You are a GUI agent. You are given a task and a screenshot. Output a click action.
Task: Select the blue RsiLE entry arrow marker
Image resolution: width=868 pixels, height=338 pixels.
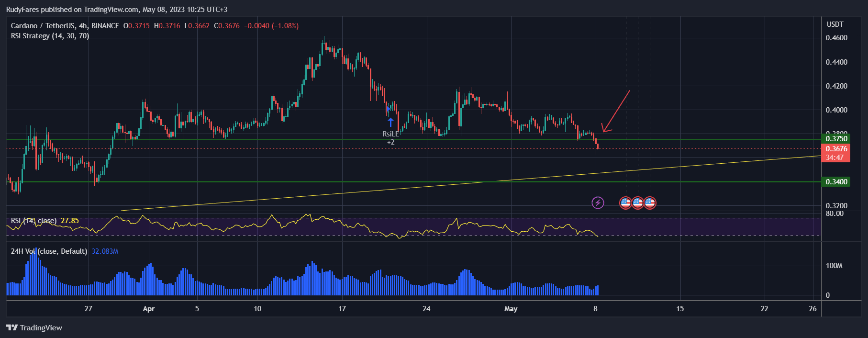click(x=390, y=122)
